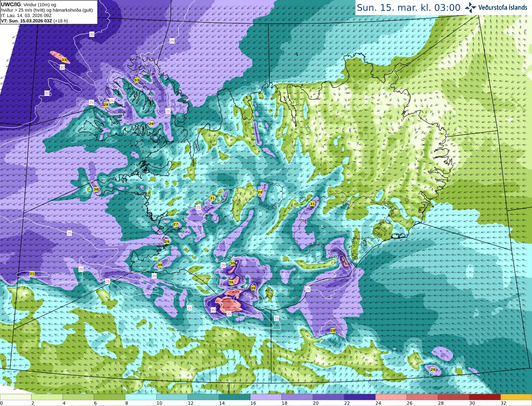Select the 6–8 m/s green legend swatch
Screen dimensions: 532x406
pyautogui.click(x=109, y=397)
